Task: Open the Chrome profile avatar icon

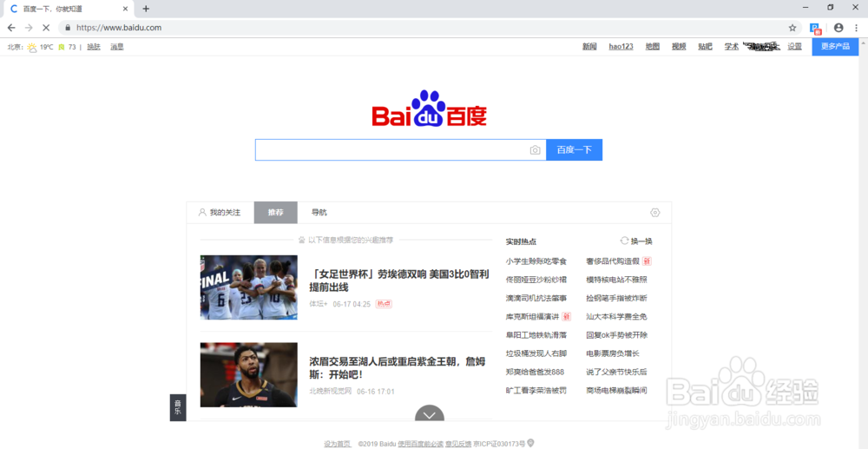Action: coord(838,27)
